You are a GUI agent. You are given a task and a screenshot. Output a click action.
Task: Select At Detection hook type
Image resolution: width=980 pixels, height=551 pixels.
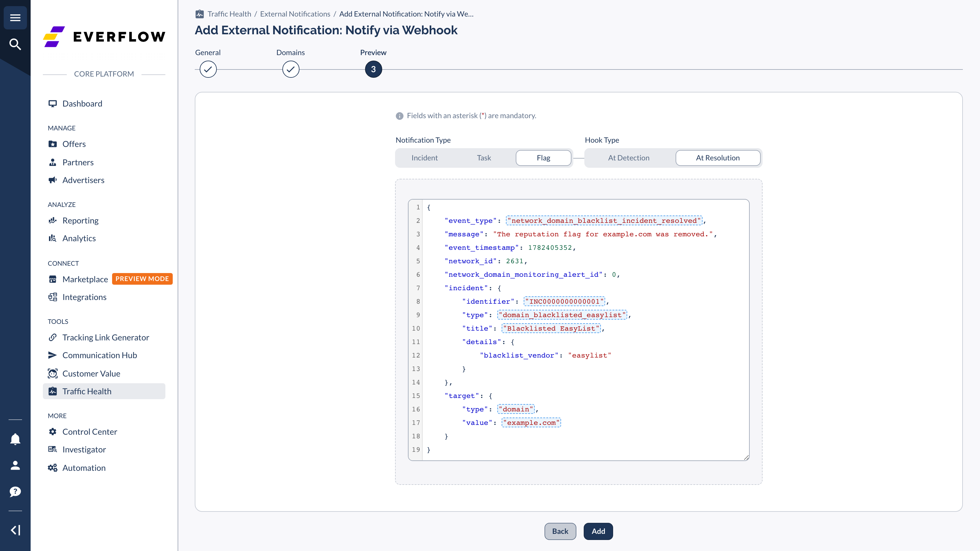[628, 158]
